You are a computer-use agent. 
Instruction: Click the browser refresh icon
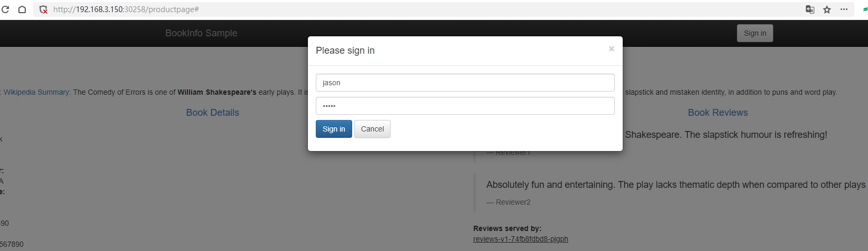(6, 9)
